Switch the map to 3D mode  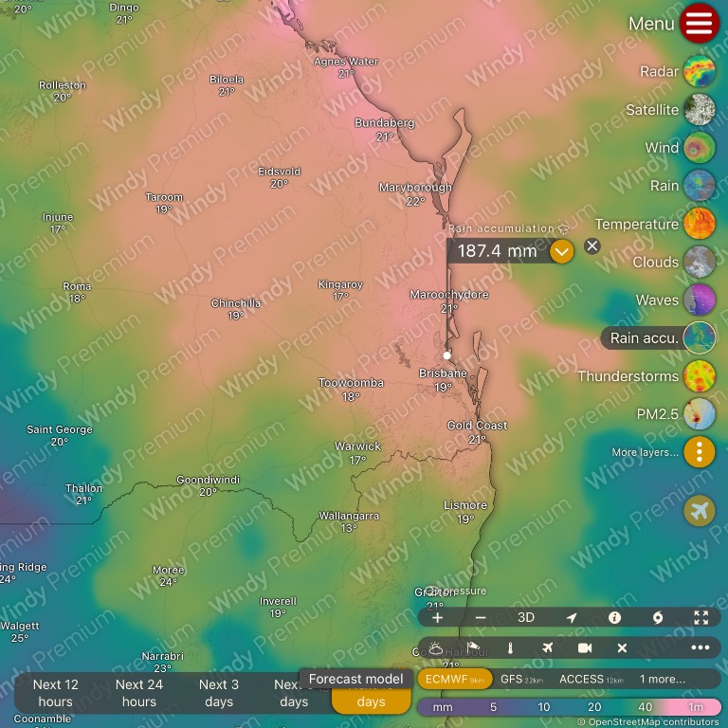coord(525,617)
